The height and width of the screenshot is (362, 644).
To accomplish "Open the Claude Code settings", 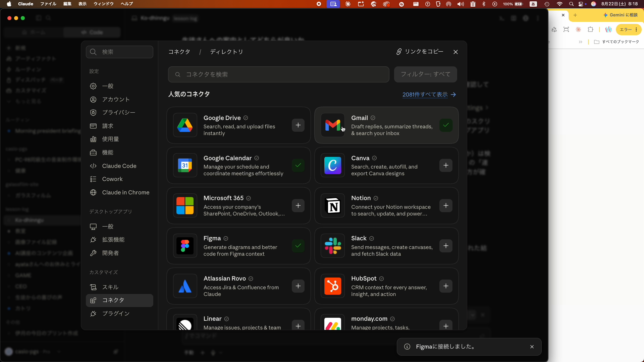I will 119,166.
